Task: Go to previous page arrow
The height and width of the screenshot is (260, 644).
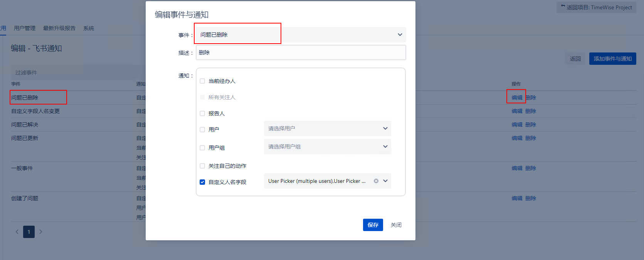Action: 17,232
